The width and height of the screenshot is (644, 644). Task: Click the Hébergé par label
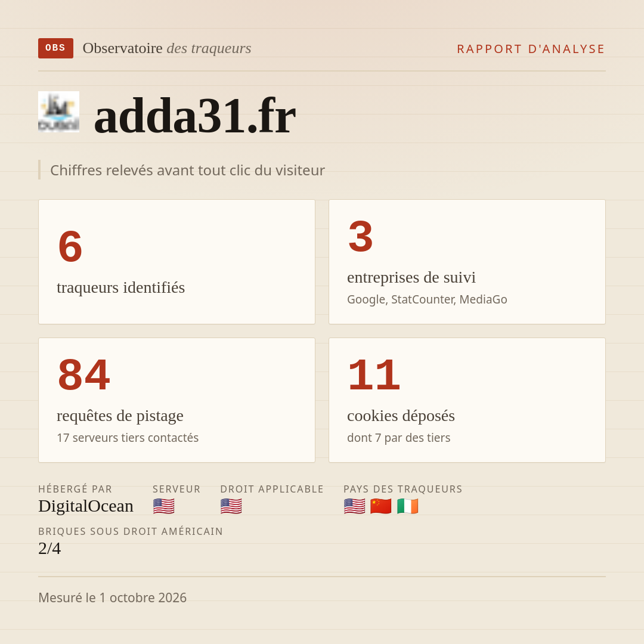click(x=75, y=489)
